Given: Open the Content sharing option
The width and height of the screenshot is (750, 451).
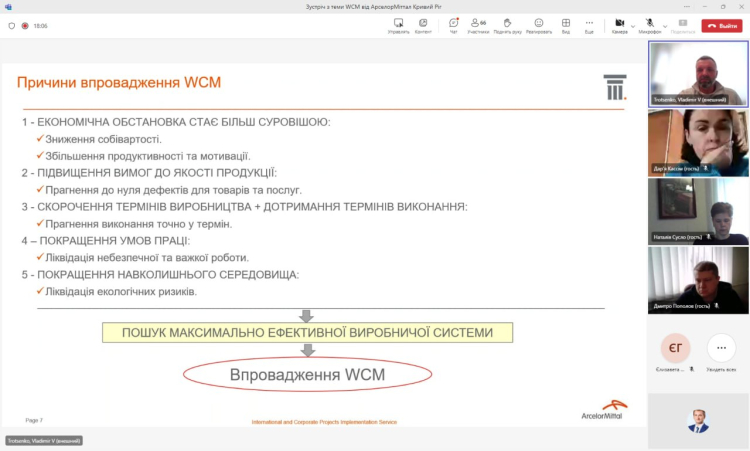Looking at the screenshot, I should pyautogui.click(x=423, y=25).
